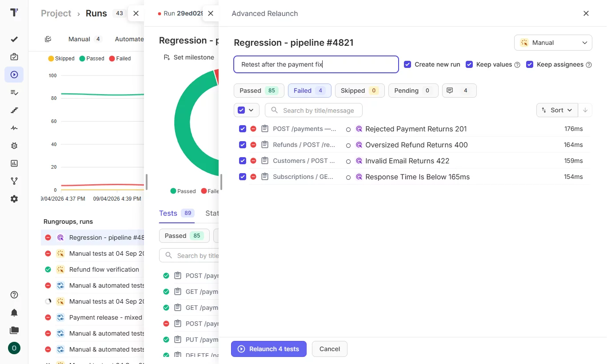
Task: Click the multiselect icon beside Manual tab
Action: click(x=48, y=39)
